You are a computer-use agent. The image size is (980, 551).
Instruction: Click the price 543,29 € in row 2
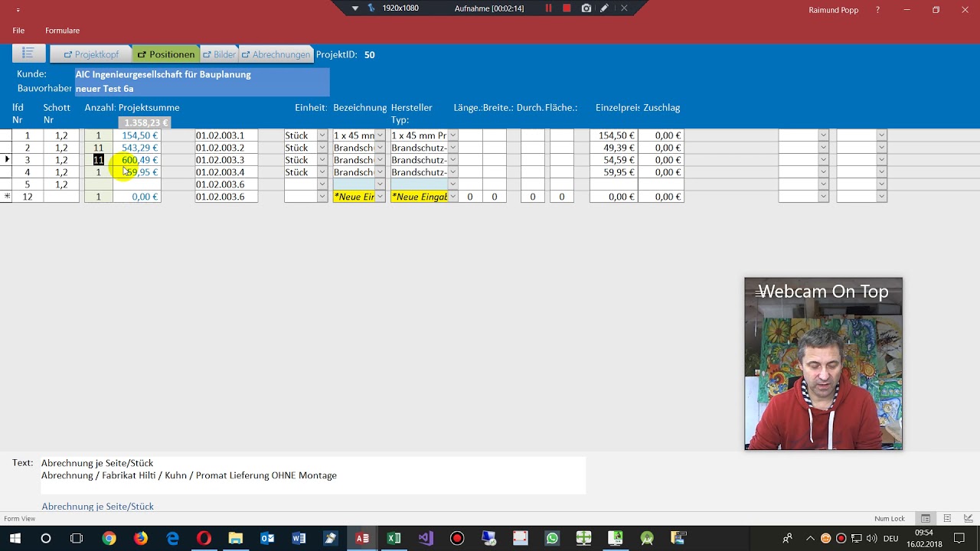click(138, 148)
